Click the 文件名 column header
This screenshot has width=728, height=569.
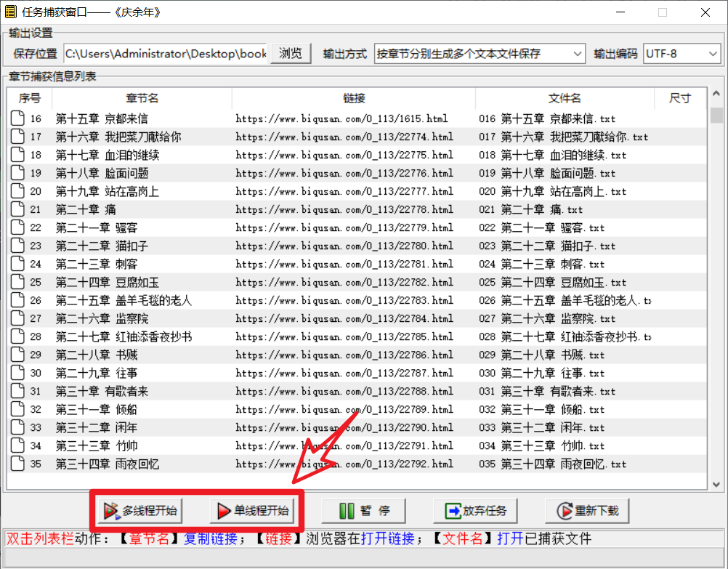[565, 98]
